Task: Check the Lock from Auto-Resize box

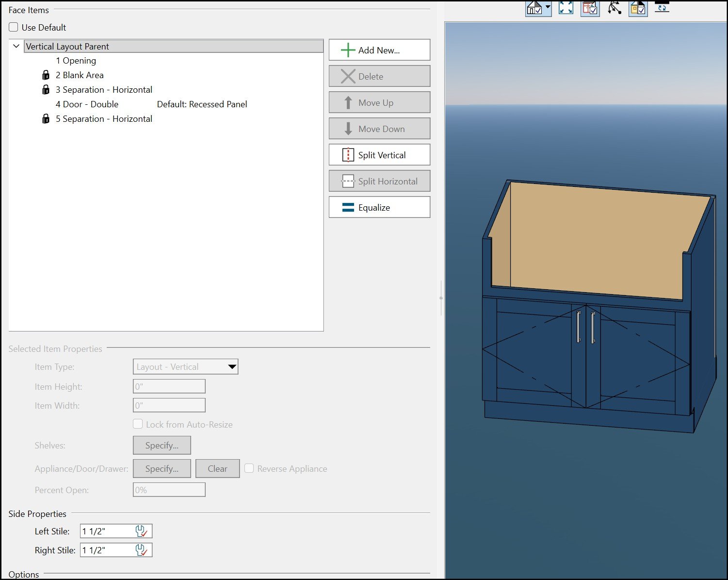Action: click(138, 424)
